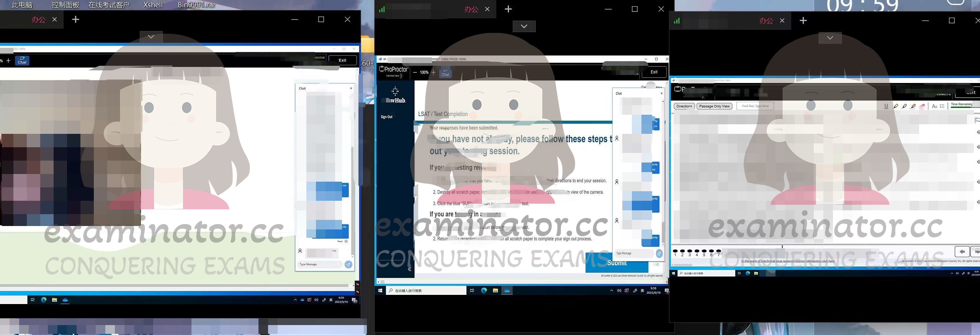The height and width of the screenshot is (335, 980).
Task: Click Exit in the left ProProctor window
Action: pyautogui.click(x=342, y=60)
